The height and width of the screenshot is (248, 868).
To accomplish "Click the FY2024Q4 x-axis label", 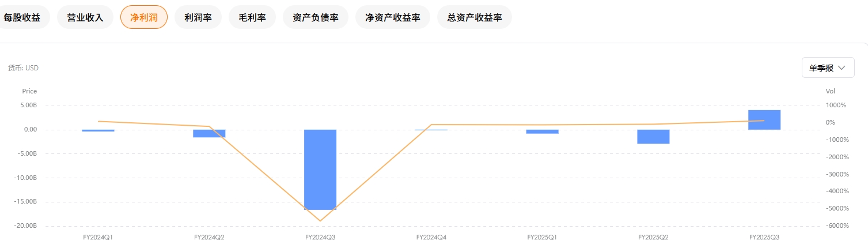I will (431, 237).
